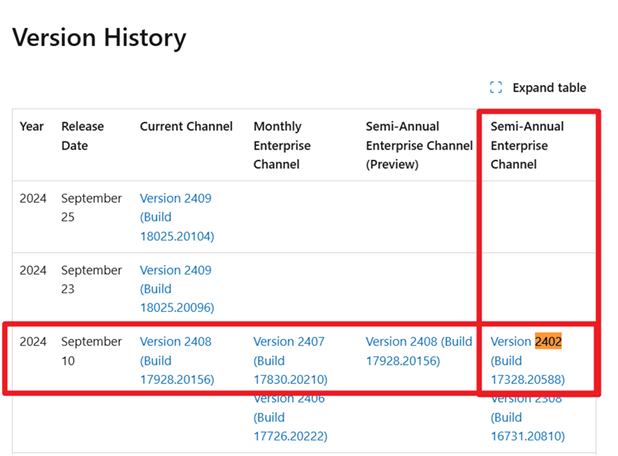Click the Expand table text label
The image size is (618, 456).
[549, 88]
